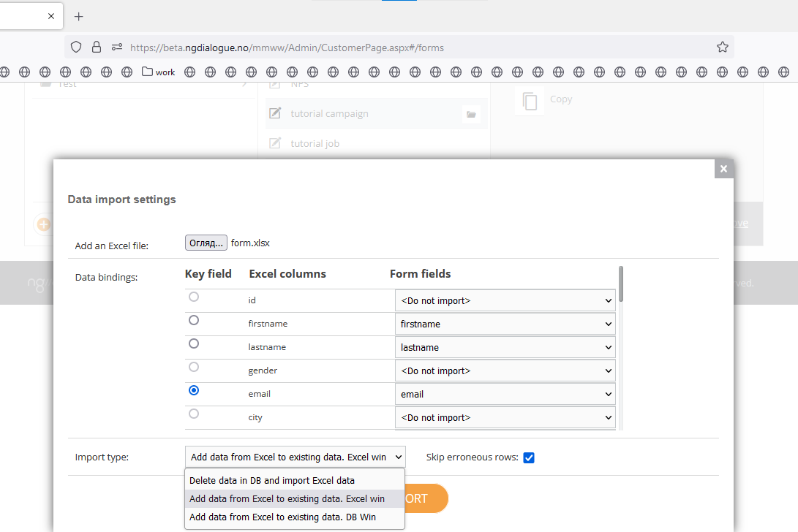Click the Огляд browse file button
Screen dimensions: 798x532
pos(206,243)
